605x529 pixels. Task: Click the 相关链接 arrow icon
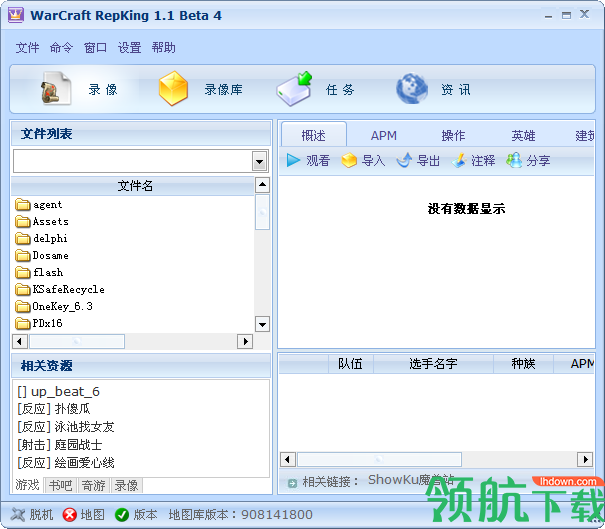click(x=293, y=483)
